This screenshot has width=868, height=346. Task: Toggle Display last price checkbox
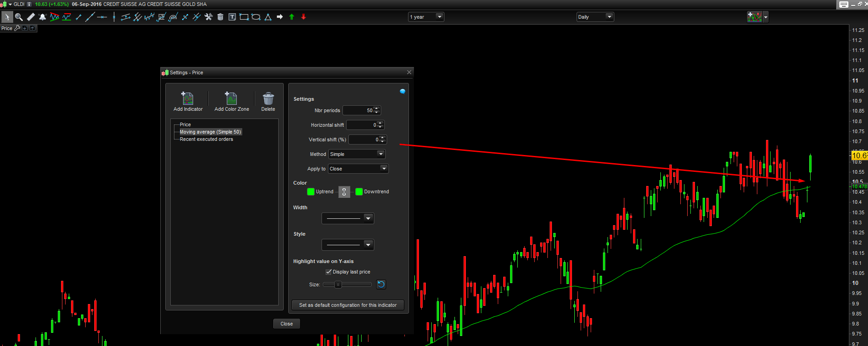328,272
